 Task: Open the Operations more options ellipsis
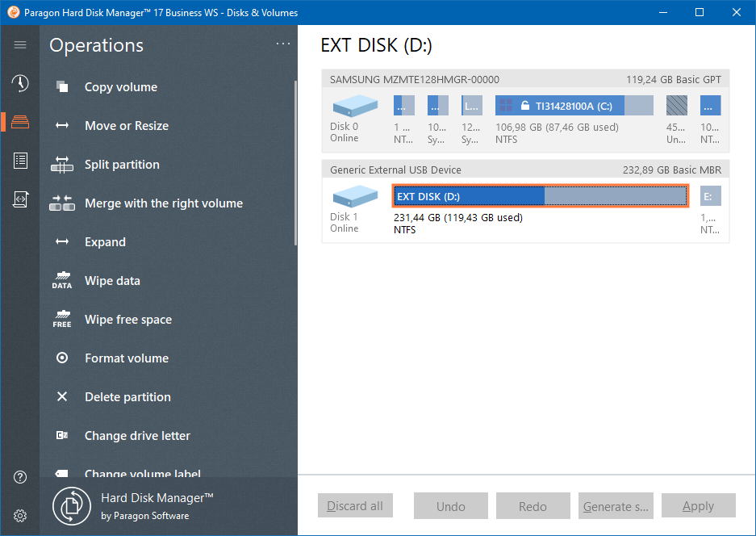(283, 44)
